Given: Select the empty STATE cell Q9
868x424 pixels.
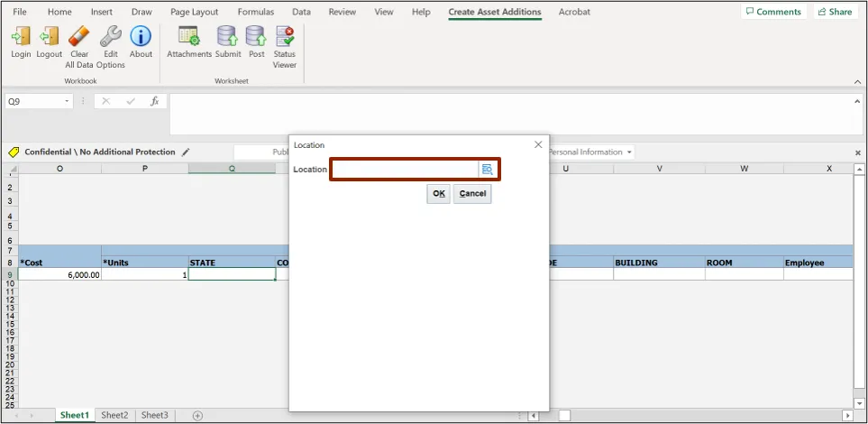Looking at the screenshot, I should [x=232, y=274].
